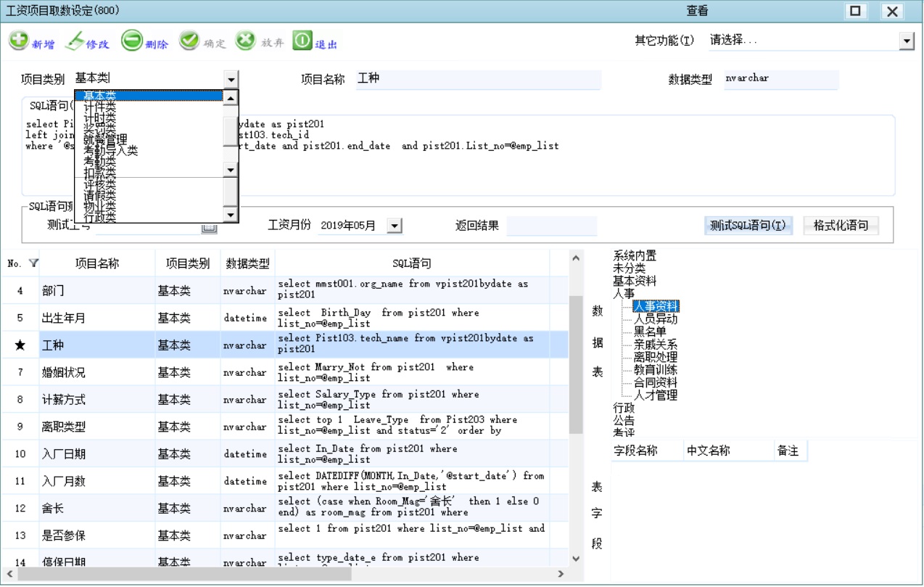Select the 部门 row in the grid
This screenshot has width=924, height=587.
coord(284,290)
